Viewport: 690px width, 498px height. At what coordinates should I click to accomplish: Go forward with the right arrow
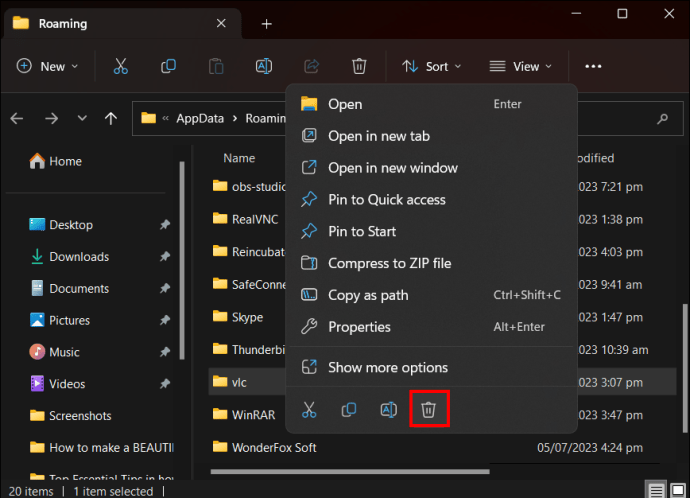tap(51, 118)
